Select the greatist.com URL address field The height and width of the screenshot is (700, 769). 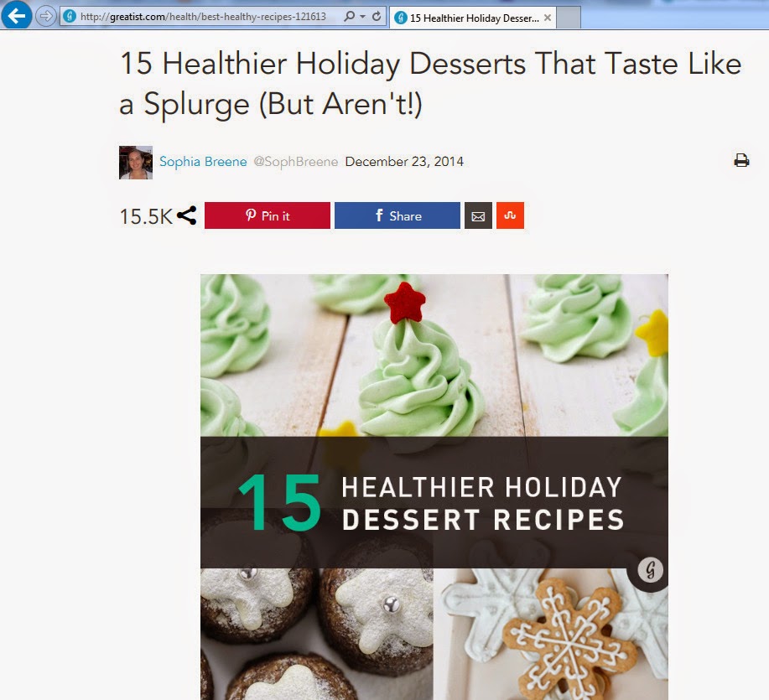click(203, 17)
